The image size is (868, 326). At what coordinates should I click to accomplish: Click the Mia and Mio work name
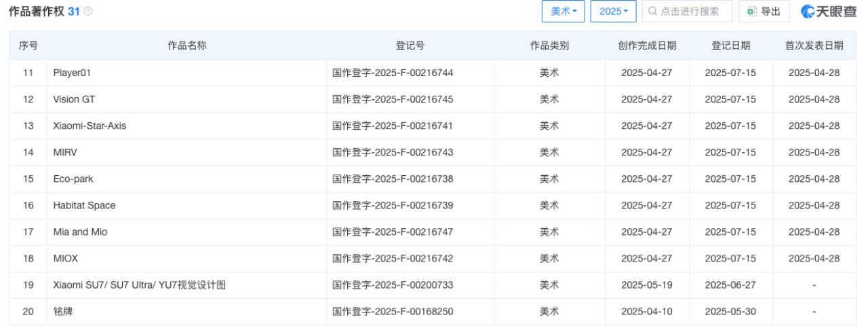click(x=80, y=232)
